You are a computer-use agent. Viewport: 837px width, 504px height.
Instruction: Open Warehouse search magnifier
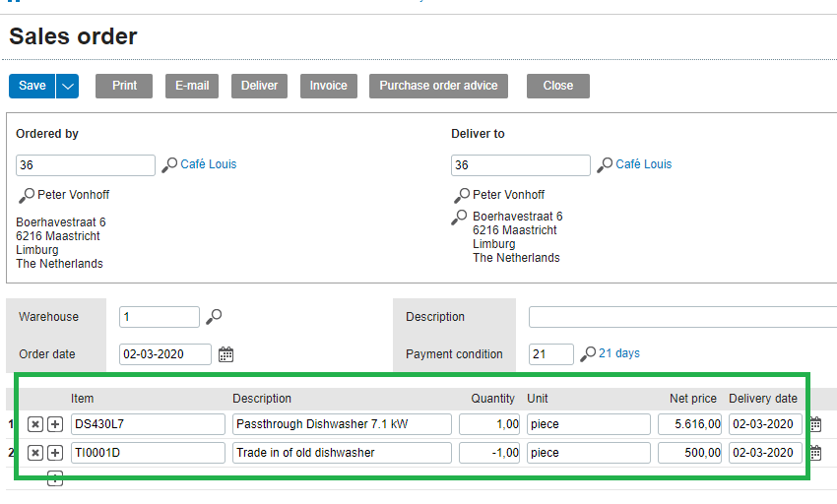[x=214, y=317]
